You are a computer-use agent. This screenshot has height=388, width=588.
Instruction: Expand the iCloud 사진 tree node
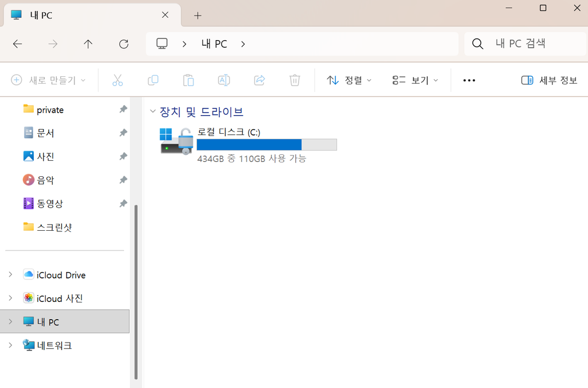point(10,298)
